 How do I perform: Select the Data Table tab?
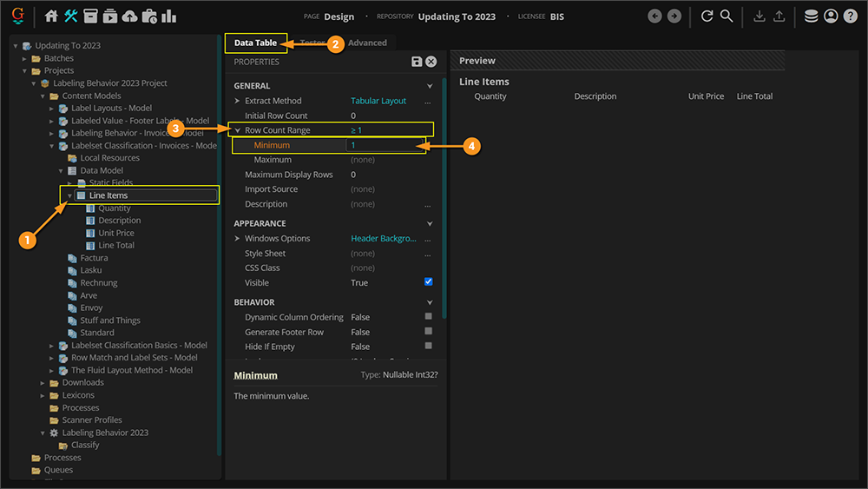[x=255, y=43]
